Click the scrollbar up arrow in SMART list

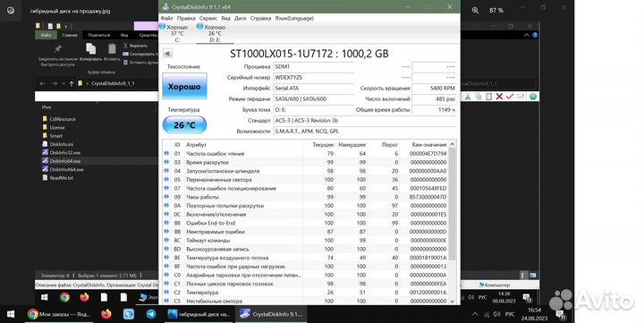coord(453,144)
